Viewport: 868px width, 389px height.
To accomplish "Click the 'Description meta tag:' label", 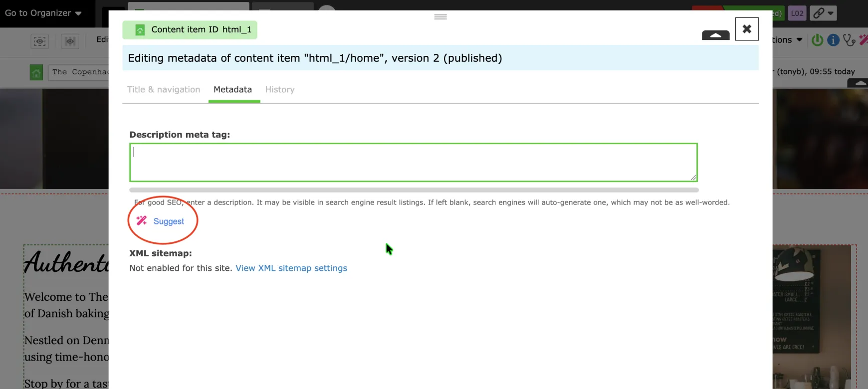I will (x=180, y=135).
